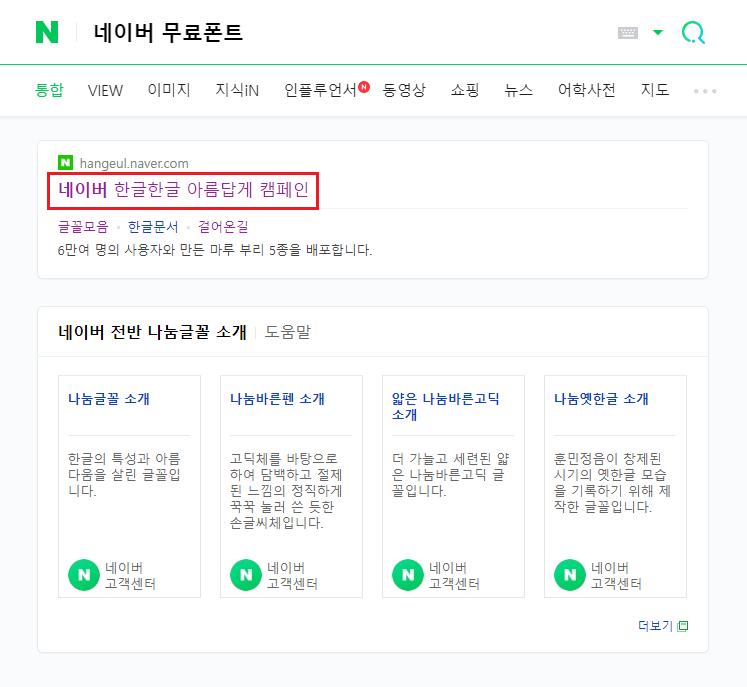Image resolution: width=747 pixels, height=687 pixels.
Task: Click the N avatar in 나눔바른펜 소개 card
Action: tap(246, 575)
